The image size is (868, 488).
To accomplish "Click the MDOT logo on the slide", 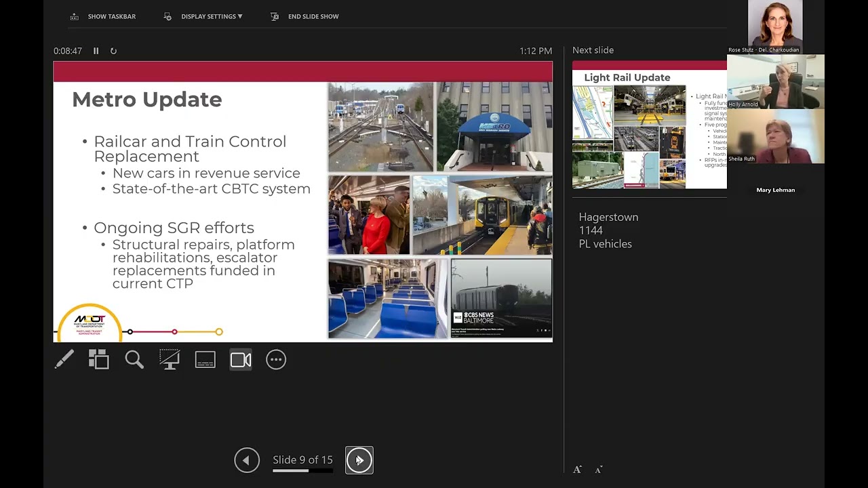I will [90, 323].
